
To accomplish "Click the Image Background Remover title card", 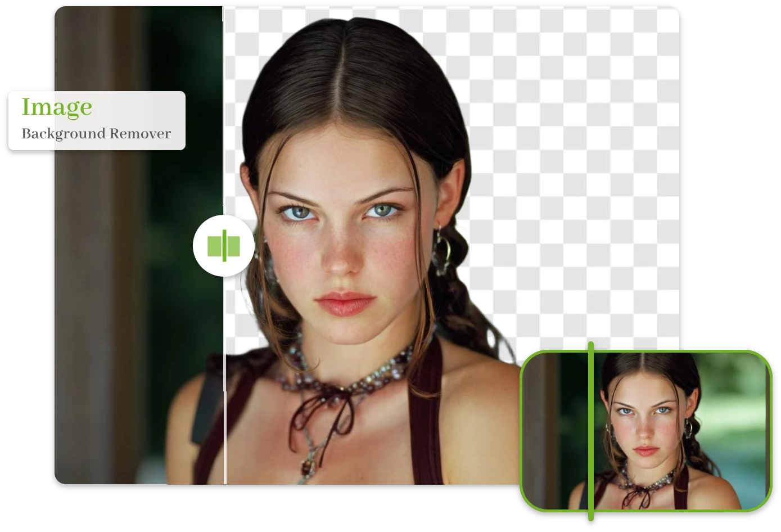I will pos(96,120).
